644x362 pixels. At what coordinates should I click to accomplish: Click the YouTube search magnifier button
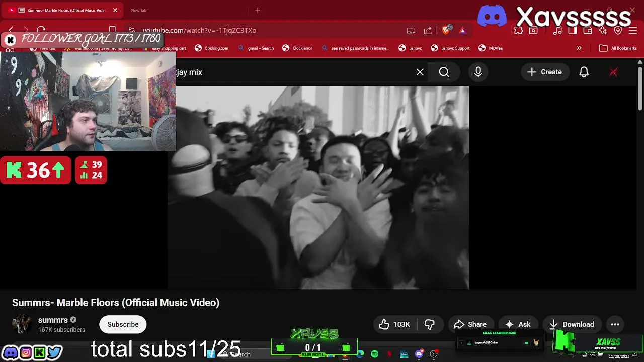[x=444, y=72]
